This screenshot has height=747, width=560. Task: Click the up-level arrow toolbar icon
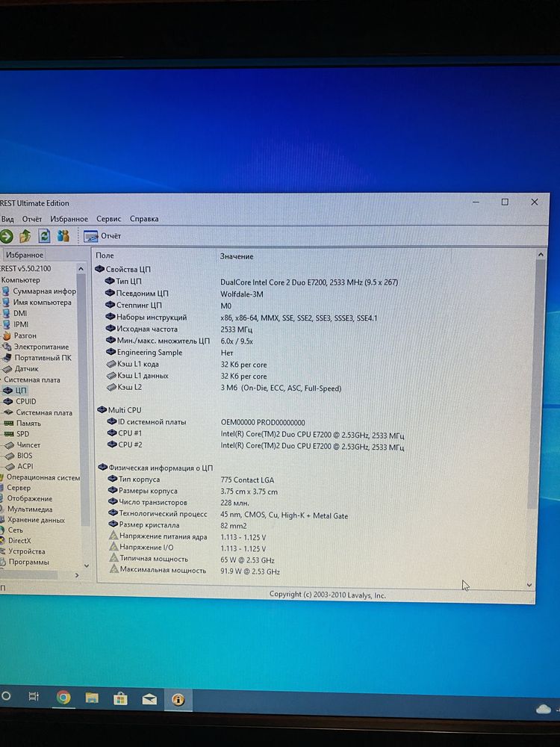tap(25, 236)
